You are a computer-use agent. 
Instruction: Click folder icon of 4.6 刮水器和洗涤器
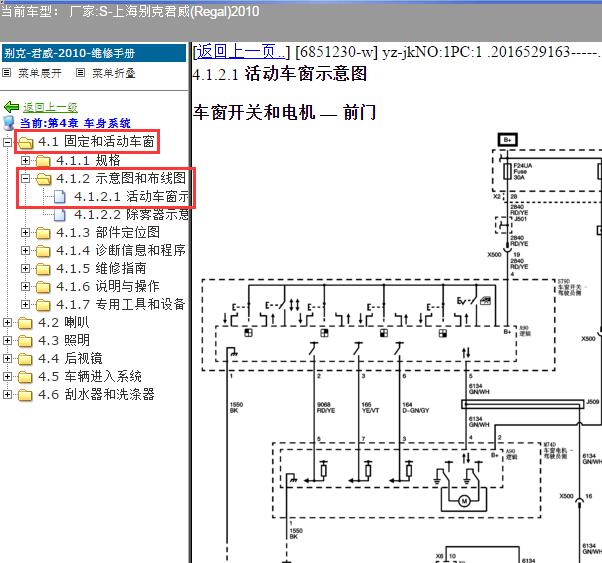click(25, 395)
